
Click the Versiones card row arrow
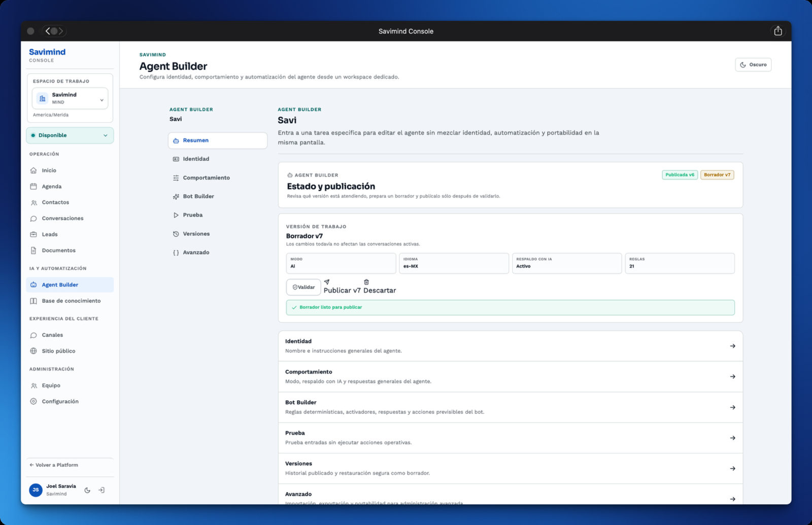coord(732,469)
